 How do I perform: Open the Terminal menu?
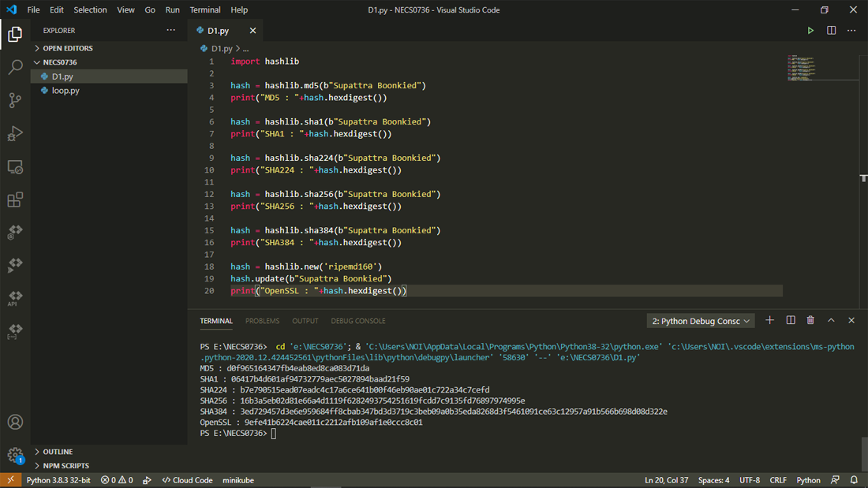(205, 10)
